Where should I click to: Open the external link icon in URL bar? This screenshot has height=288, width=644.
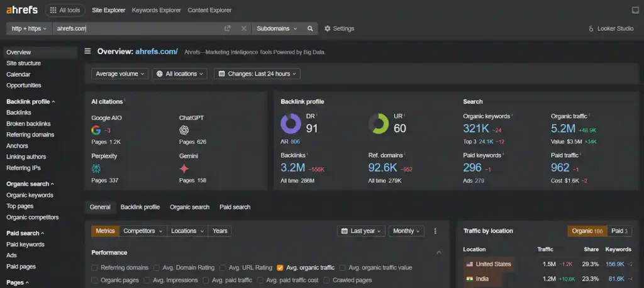(x=228, y=28)
